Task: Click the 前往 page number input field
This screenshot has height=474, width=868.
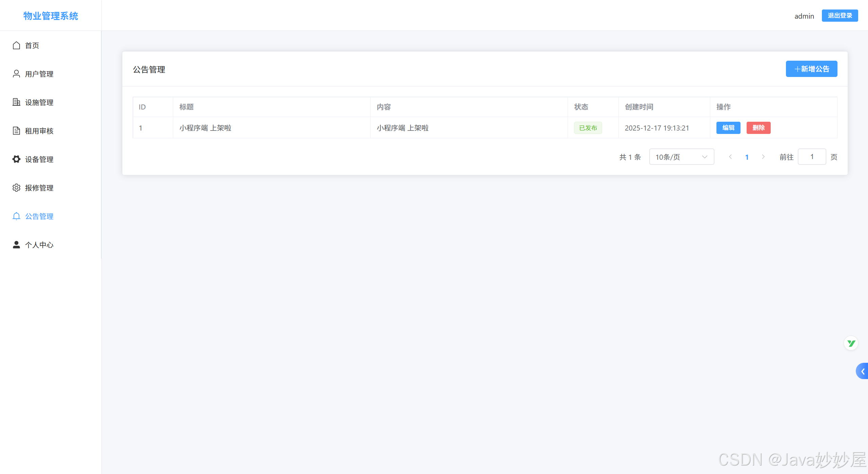Action: (x=812, y=157)
